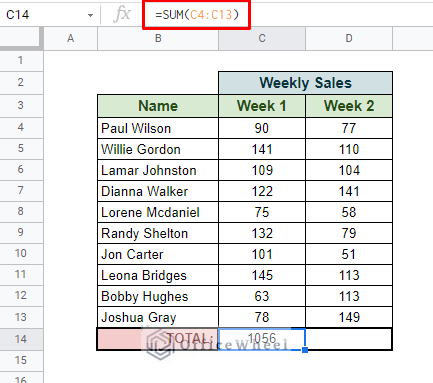This screenshot has width=433, height=383.
Task: Select row 5 header
Action: tap(21, 149)
